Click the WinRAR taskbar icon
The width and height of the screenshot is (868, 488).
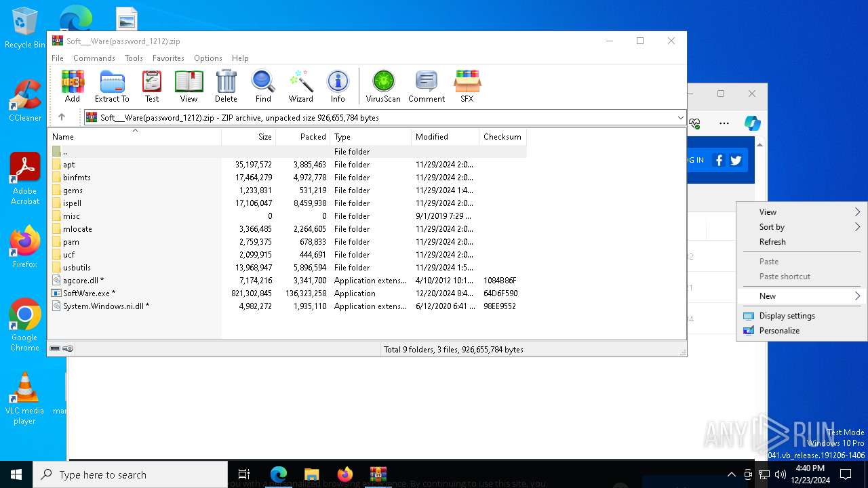378,474
